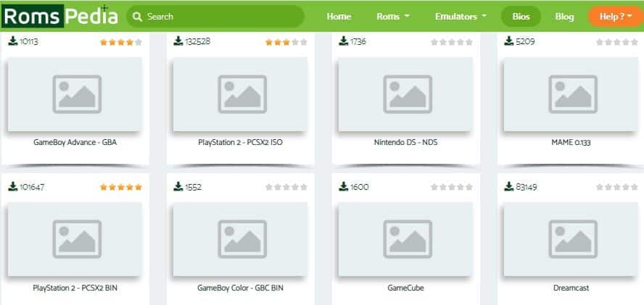
Task: Click GameBoy Color card star rating
Action: click(286, 187)
